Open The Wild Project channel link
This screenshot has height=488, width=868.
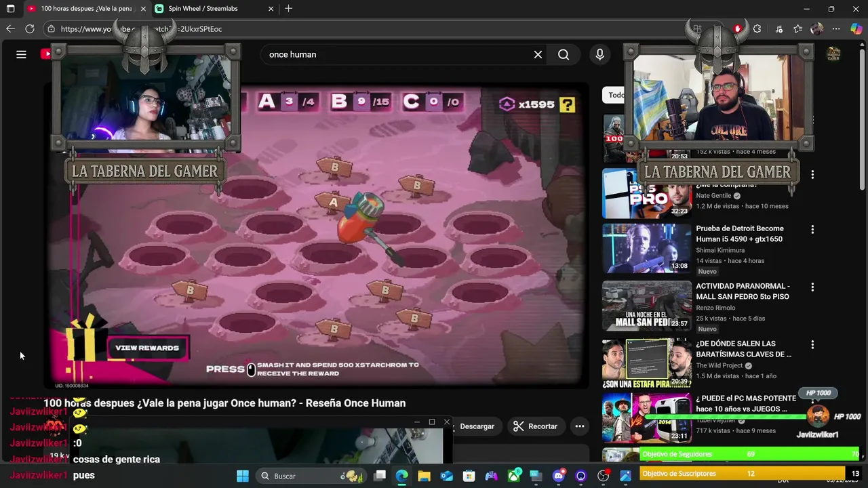[719, 365]
